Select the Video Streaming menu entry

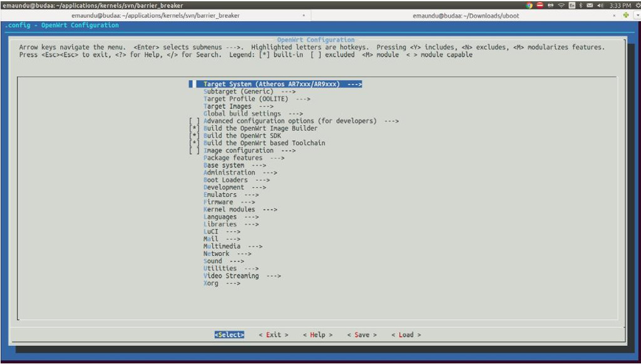242,276
